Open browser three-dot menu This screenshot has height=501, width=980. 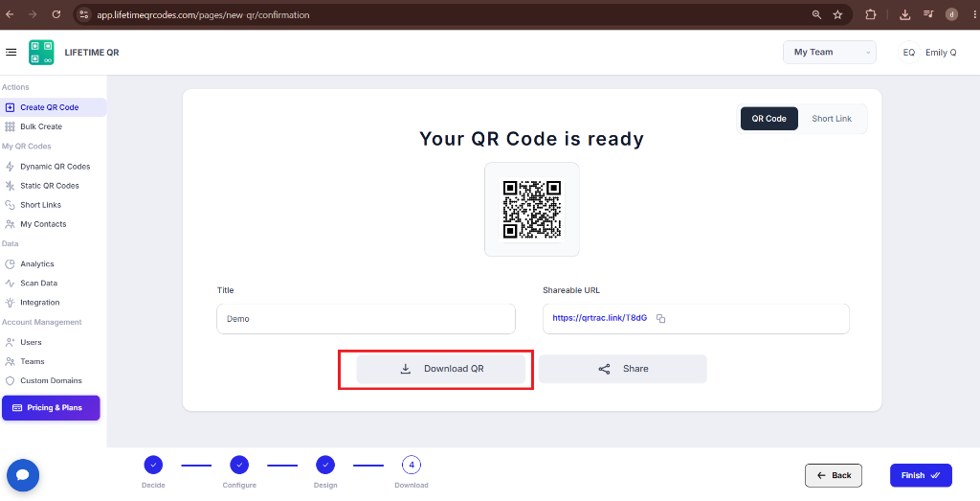973,14
